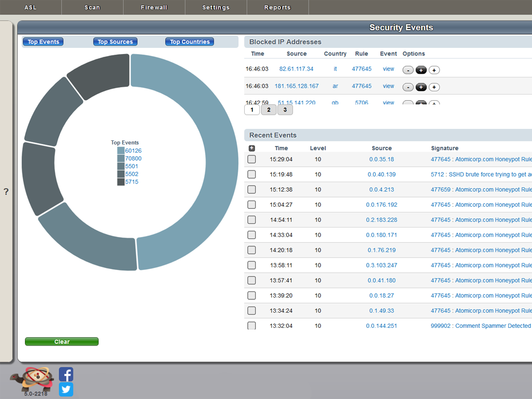Click the black plus button for 82.61.117.34
This screenshot has width=532, height=399.
(421, 70)
